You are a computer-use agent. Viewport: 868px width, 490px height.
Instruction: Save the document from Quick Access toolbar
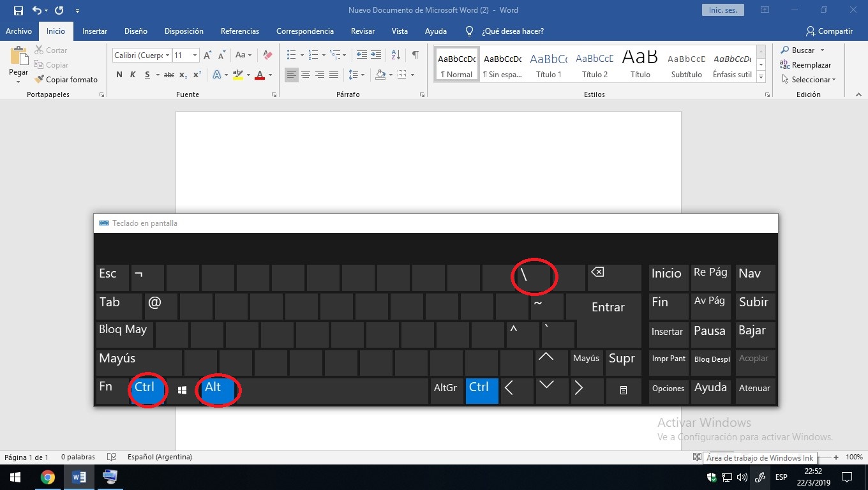pos(18,11)
